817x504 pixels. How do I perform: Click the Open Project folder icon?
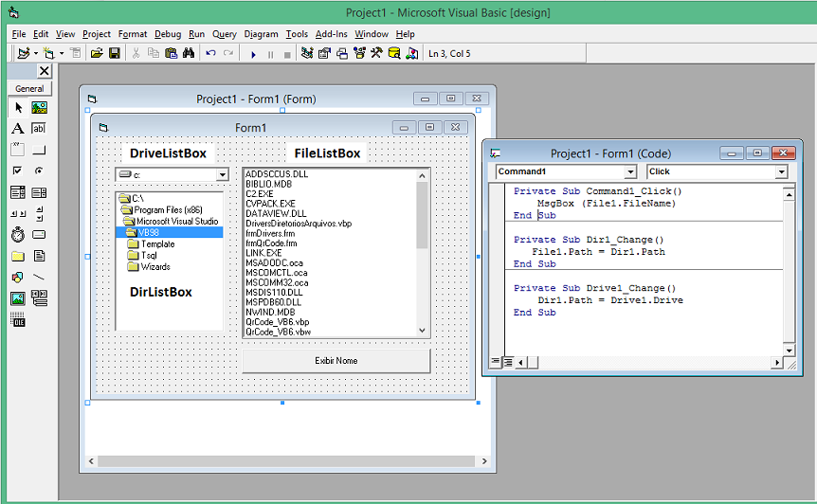tap(97, 53)
